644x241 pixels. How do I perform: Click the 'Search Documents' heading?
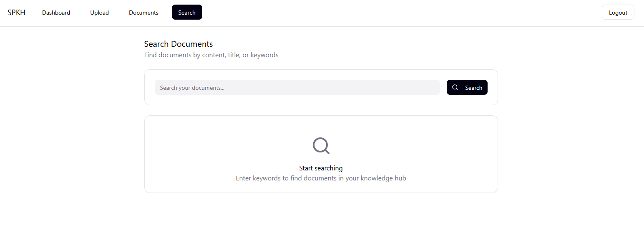pyautogui.click(x=178, y=44)
